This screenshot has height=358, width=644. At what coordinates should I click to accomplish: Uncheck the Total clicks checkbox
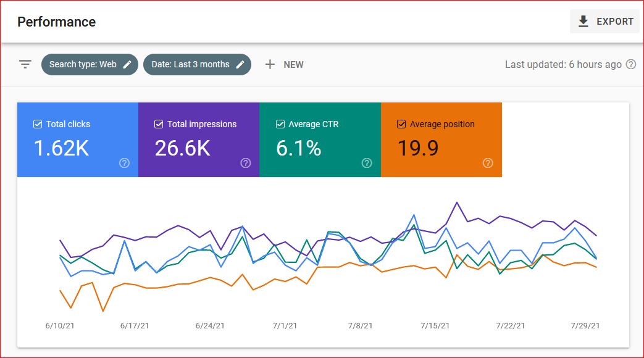pos(38,124)
